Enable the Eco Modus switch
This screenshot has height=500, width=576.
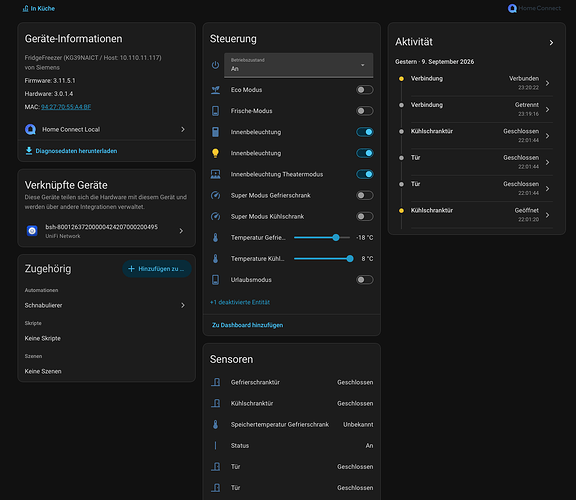[x=364, y=90]
